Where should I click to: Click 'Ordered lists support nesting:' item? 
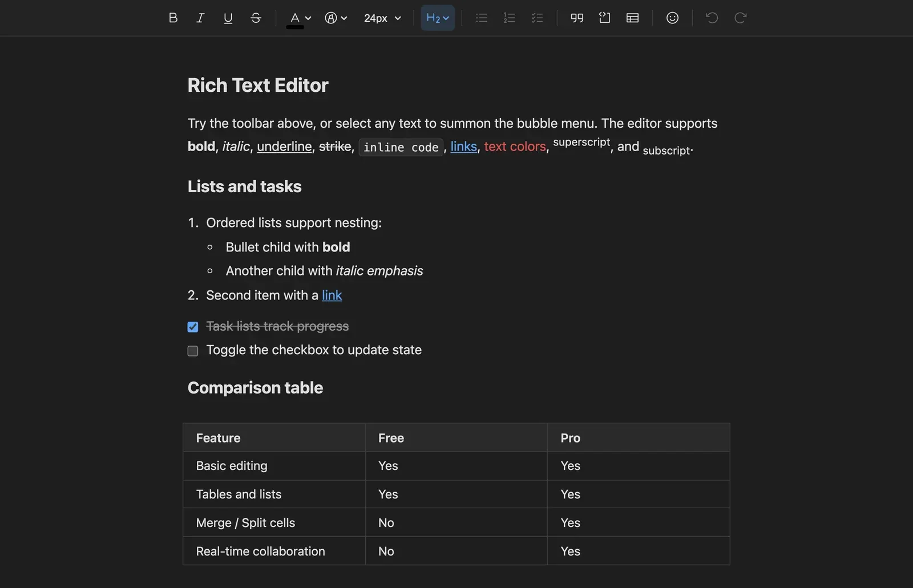click(294, 223)
